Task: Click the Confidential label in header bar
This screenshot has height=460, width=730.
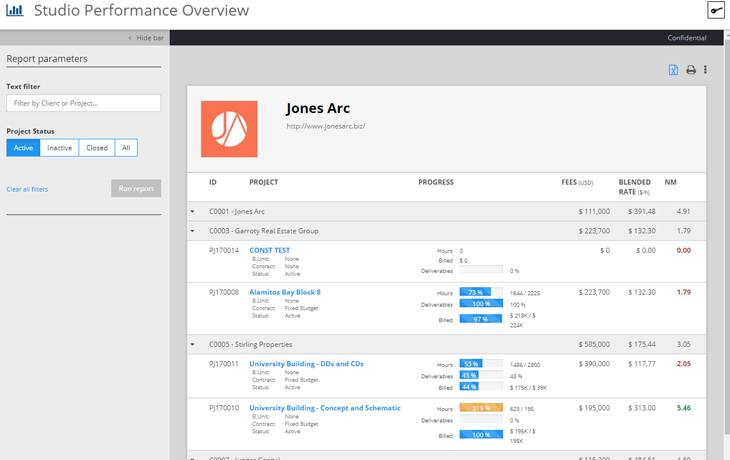Action: [687, 38]
